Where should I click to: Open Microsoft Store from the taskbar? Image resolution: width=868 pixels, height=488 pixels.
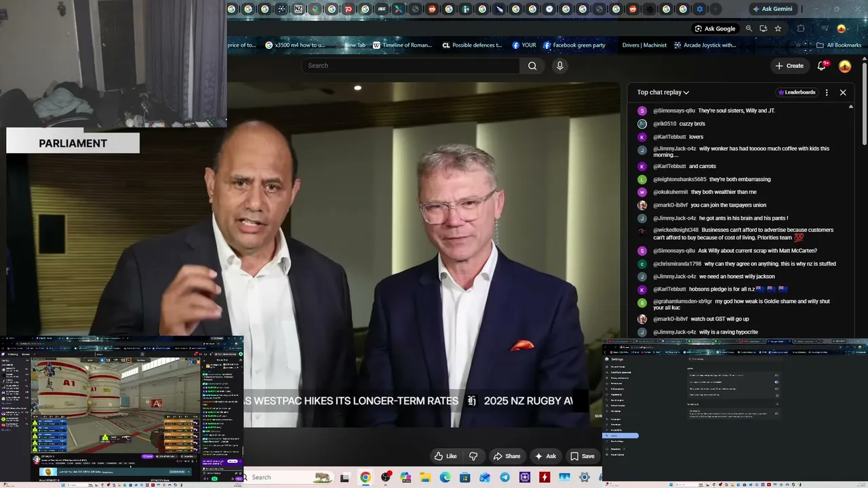465,478
